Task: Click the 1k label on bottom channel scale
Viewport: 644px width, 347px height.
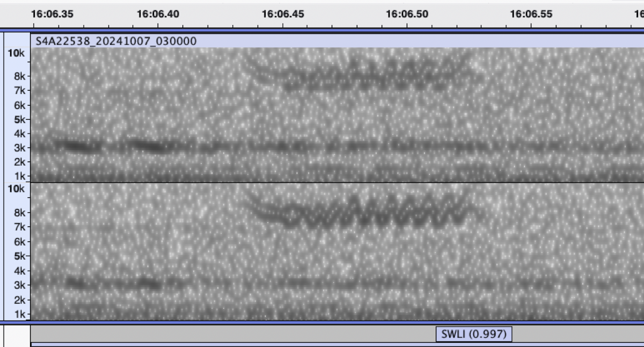Action: point(18,314)
